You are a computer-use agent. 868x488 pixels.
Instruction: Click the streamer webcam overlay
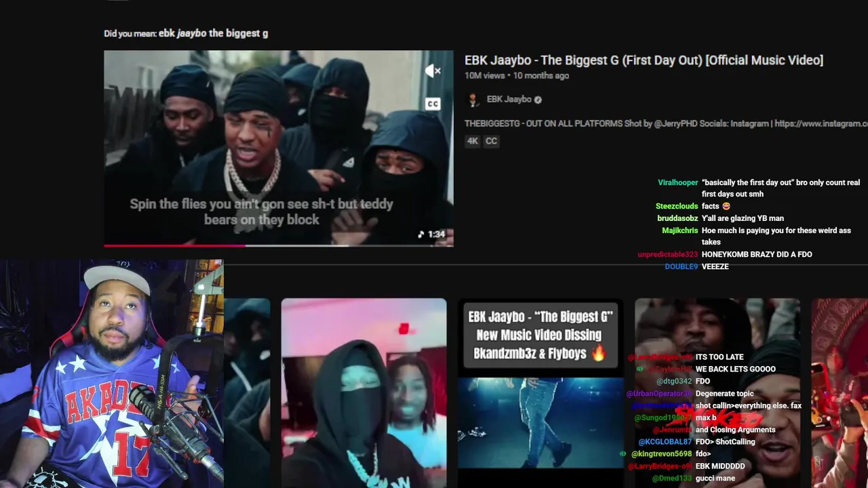(112, 373)
